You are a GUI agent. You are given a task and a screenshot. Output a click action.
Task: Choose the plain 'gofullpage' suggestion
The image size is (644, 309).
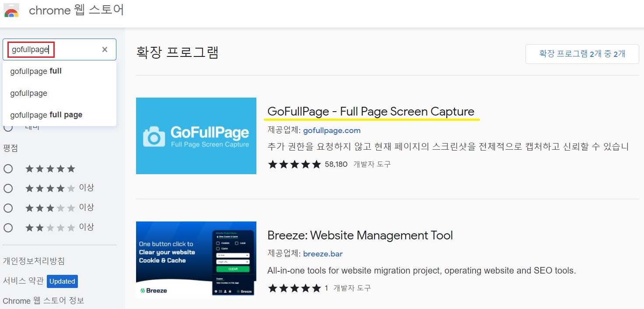click(x=59, y=93)
